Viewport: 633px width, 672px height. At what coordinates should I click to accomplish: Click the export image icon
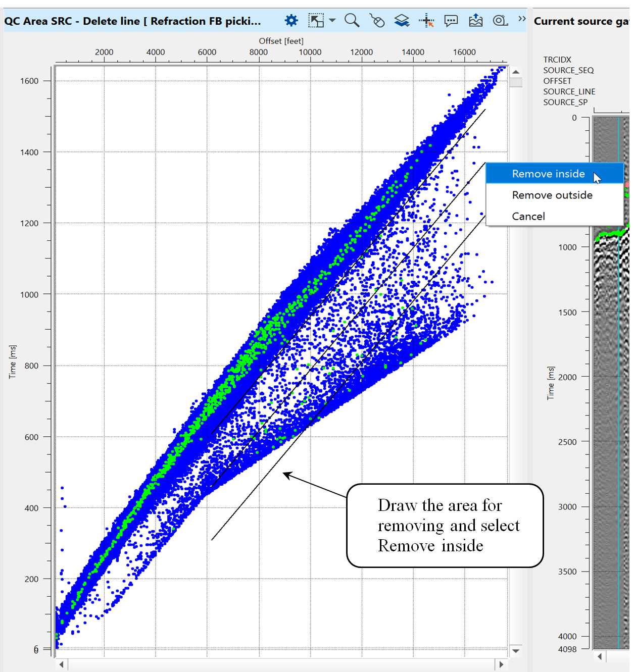point(475,21)
